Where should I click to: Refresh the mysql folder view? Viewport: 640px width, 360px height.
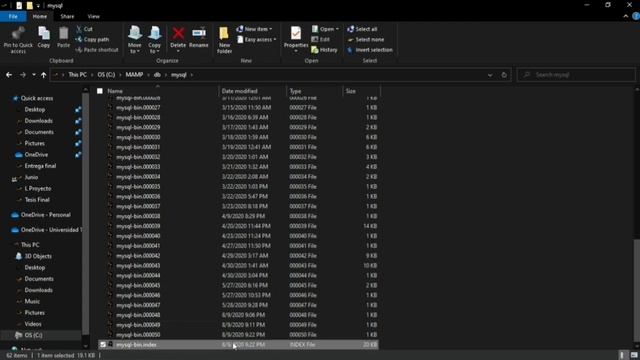click(504, 75)
